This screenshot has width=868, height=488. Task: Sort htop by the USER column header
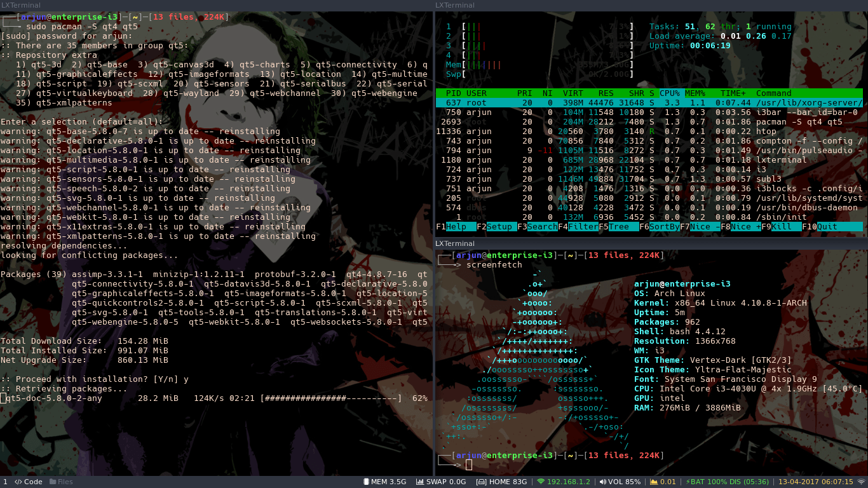coord(477,93)
